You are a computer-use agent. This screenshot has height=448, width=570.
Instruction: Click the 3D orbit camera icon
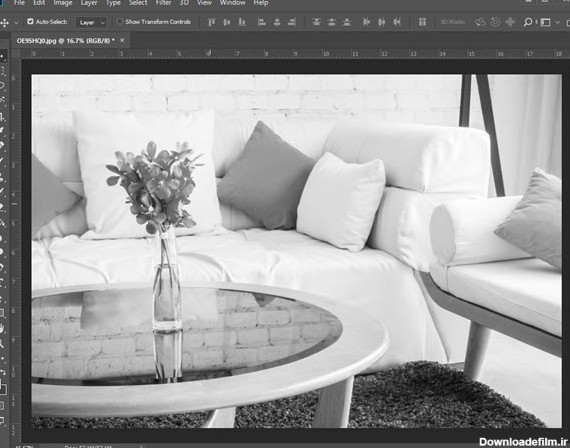pos(480,22)
